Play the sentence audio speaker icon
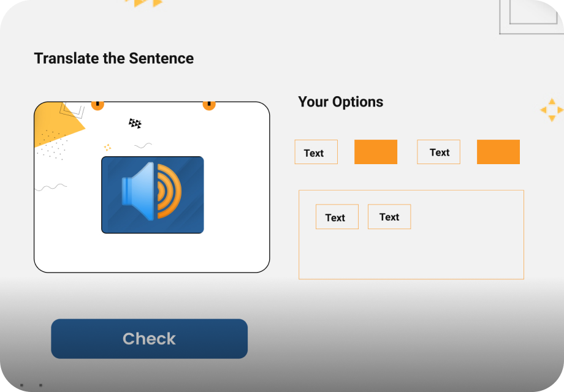This screenshot has height=392, width=564. coord(152,192)
